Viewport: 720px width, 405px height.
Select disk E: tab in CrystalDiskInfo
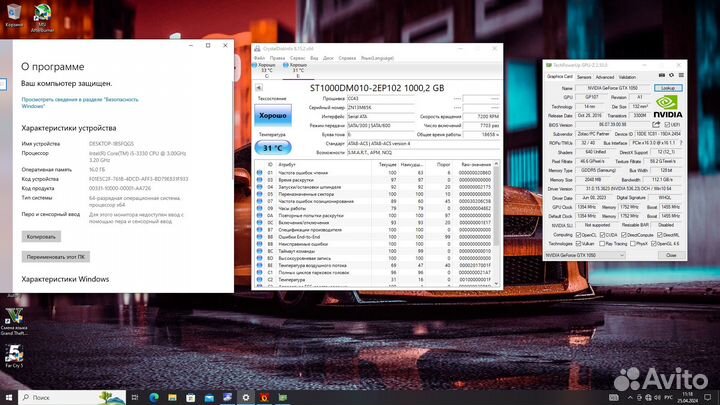pos(298,70)
